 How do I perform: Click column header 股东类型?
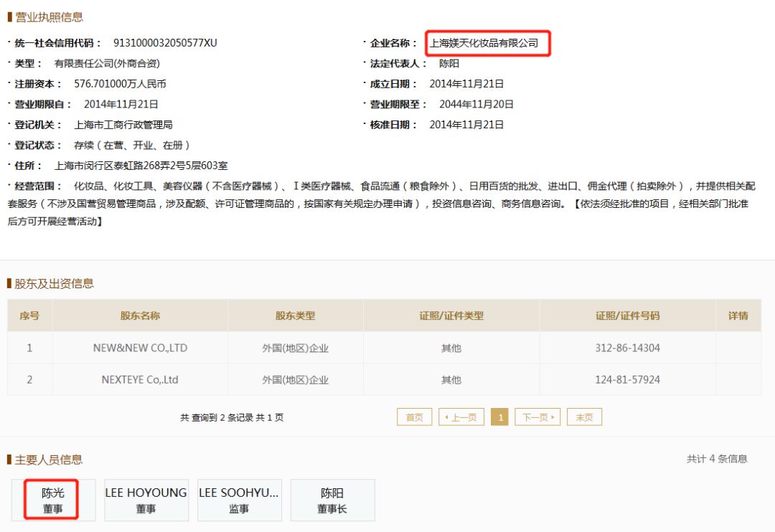pos(295,315)
